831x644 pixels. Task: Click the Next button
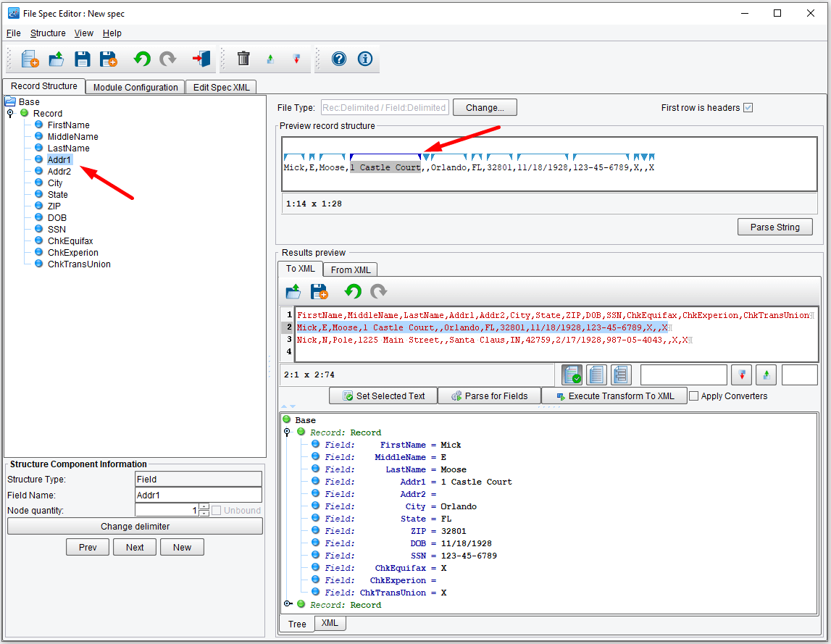[135, 547]
